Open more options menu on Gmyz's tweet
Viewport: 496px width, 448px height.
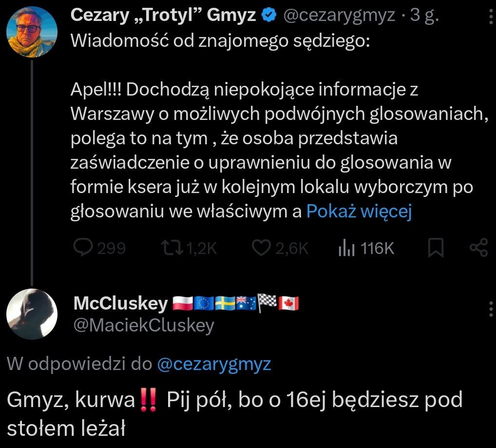[490, 19]
